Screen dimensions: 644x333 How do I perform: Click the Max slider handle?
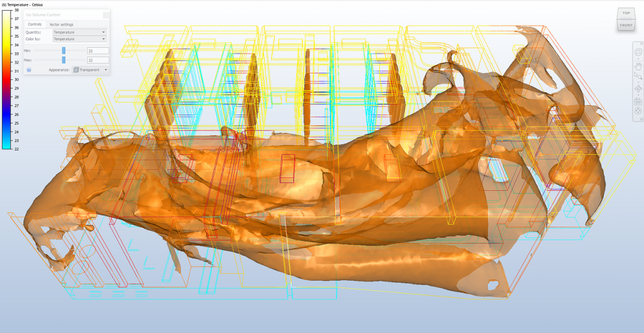pos(64,60)
